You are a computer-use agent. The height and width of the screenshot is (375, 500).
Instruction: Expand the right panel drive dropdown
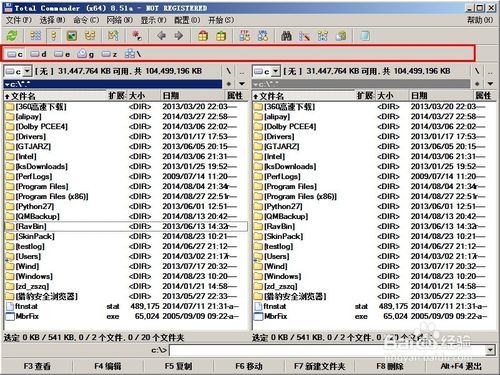pyautogui.click(x=275, y=71)
